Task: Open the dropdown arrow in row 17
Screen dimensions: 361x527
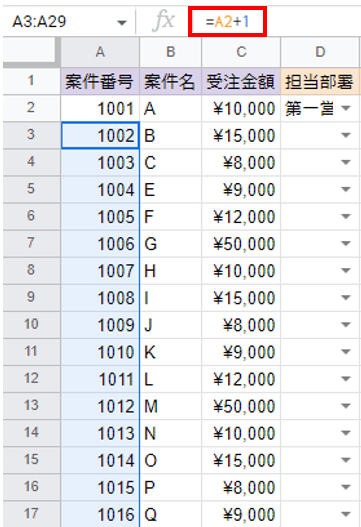Action: coord(346,514)
